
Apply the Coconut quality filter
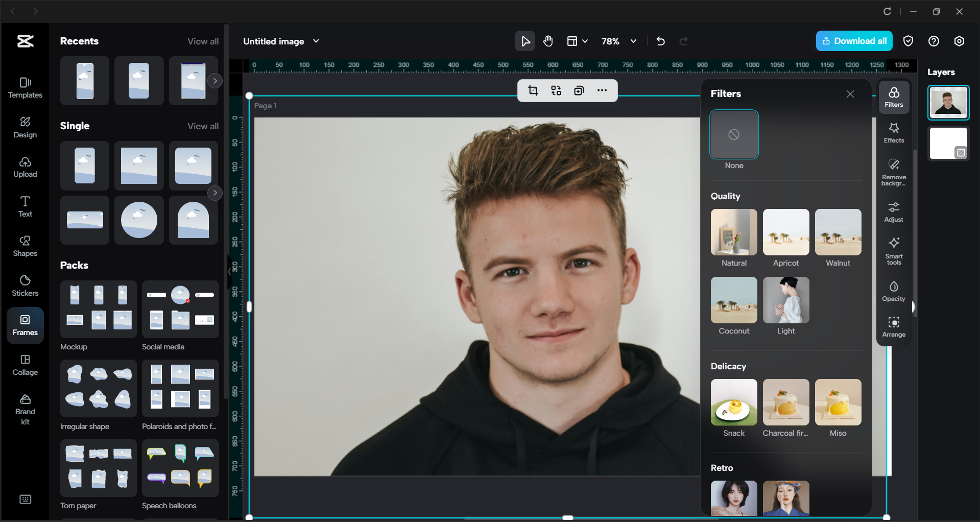[734, 299]
